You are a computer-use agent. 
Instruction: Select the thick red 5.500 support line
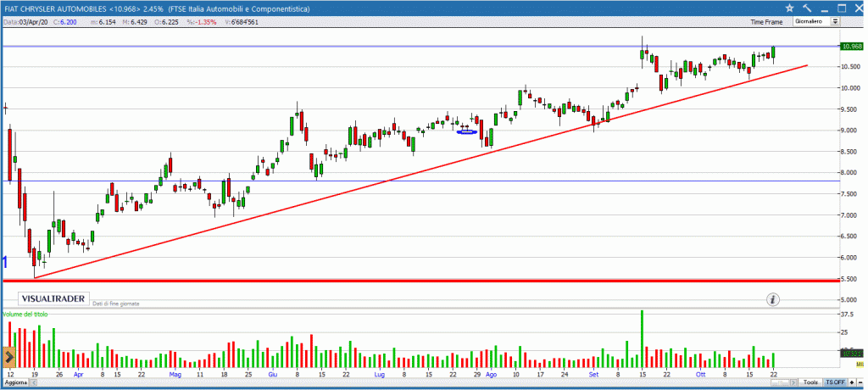click(x=420, y=281)
